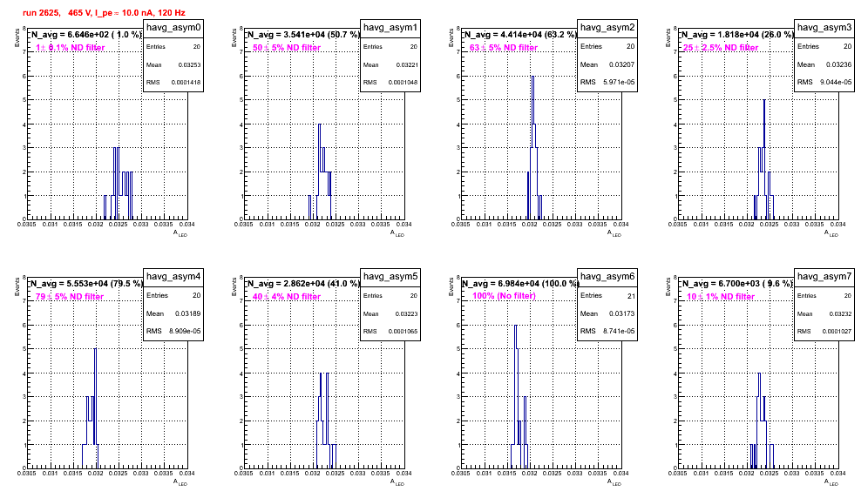Click the N_avg = 6.700e+03 label

tap(736, 283)
